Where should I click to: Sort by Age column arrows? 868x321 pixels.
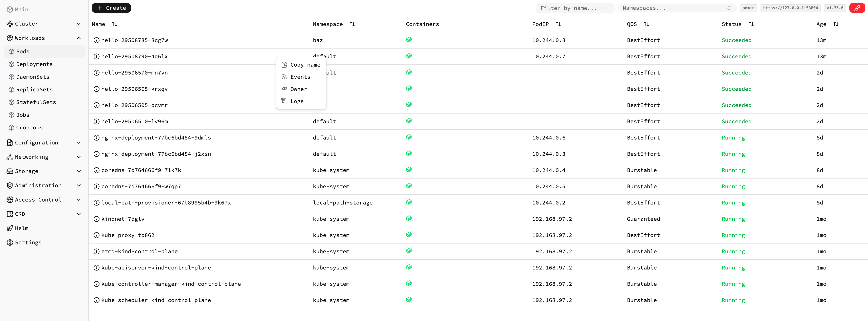(836, 24)
